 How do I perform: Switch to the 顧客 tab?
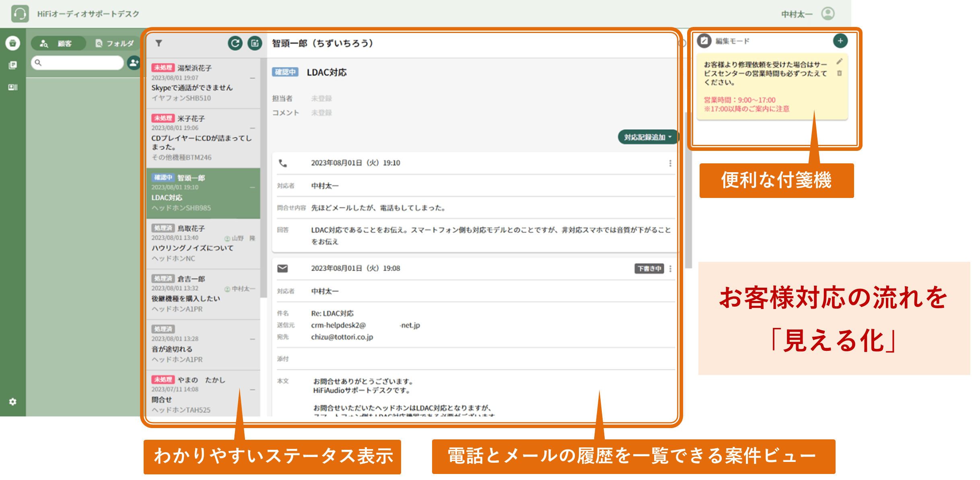pos(58,43)
